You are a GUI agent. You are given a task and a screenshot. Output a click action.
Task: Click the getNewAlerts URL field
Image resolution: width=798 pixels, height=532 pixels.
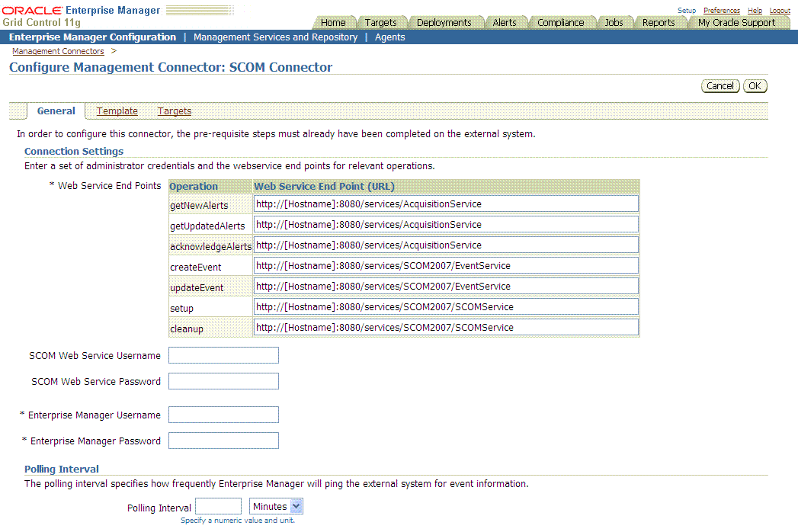pyautogui.click(x=446, y=204)
